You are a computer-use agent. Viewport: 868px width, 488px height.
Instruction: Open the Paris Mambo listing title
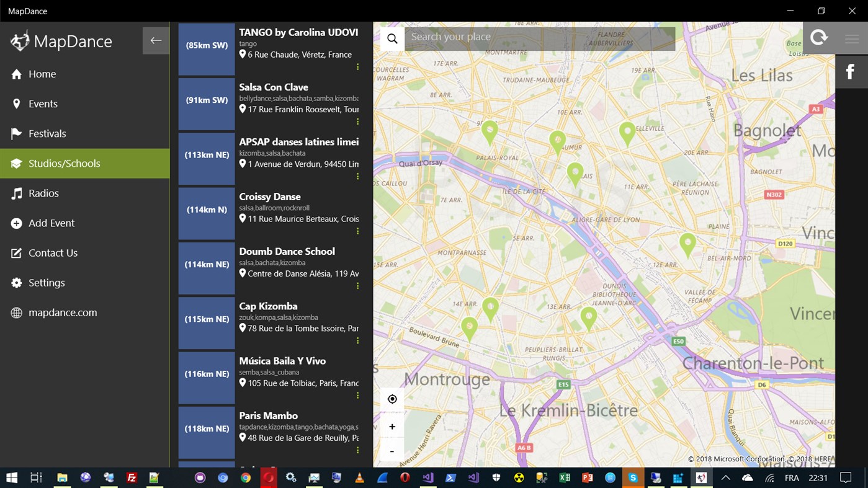pos(269,415)
